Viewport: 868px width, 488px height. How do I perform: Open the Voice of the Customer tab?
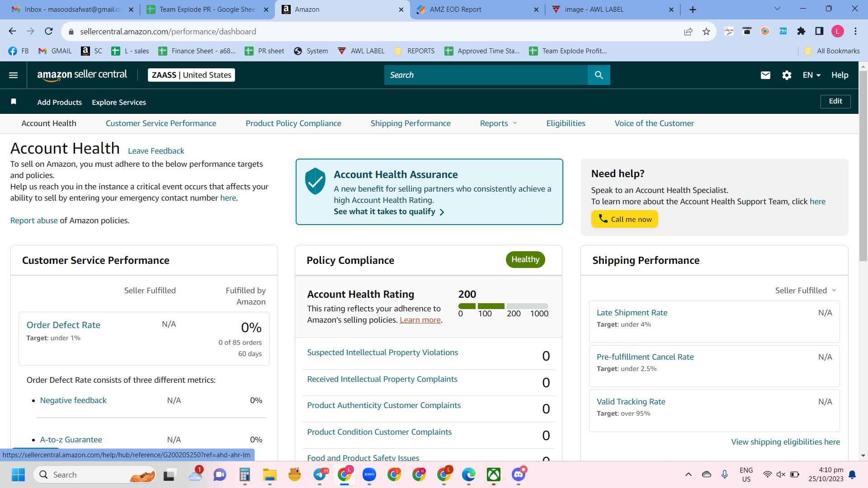654,123
